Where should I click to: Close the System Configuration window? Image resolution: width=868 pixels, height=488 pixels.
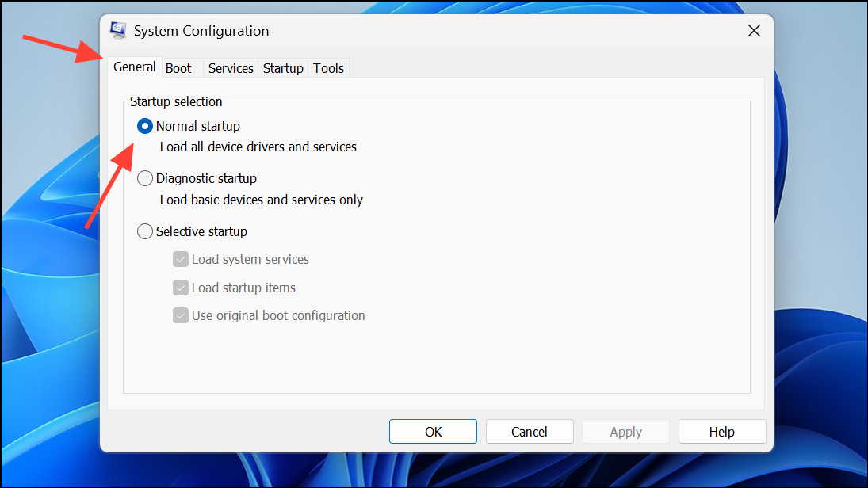(x=753, y=30)
